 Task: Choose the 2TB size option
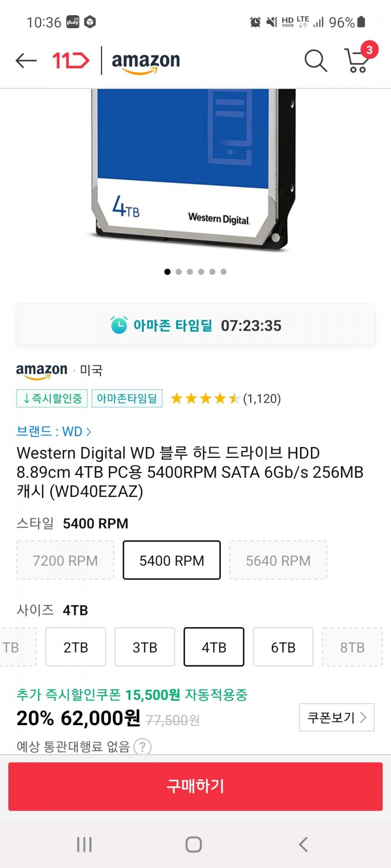coord(76,647)
